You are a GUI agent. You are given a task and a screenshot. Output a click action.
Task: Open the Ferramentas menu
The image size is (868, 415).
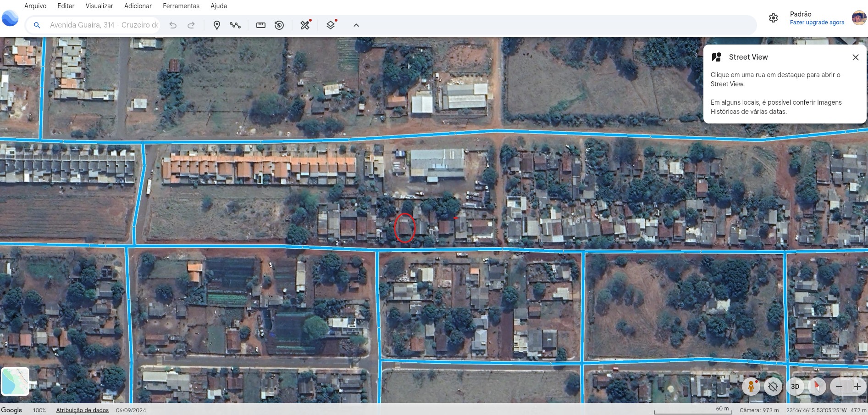(181, 6)
